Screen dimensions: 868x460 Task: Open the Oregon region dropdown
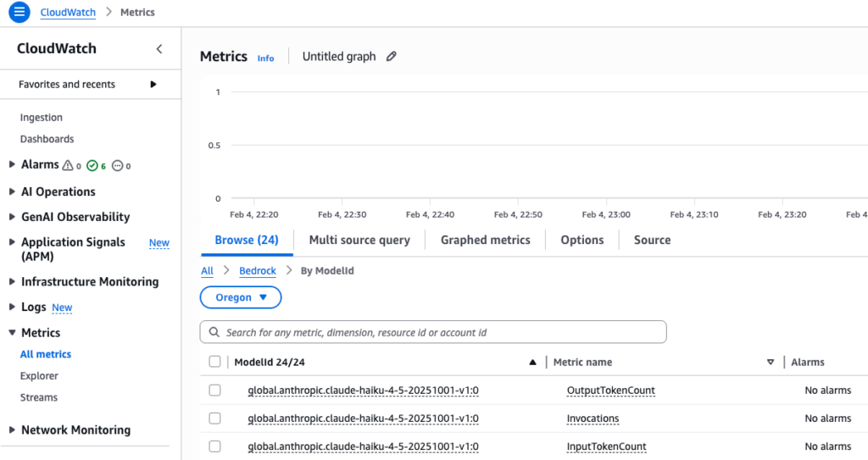click(241, 297)
